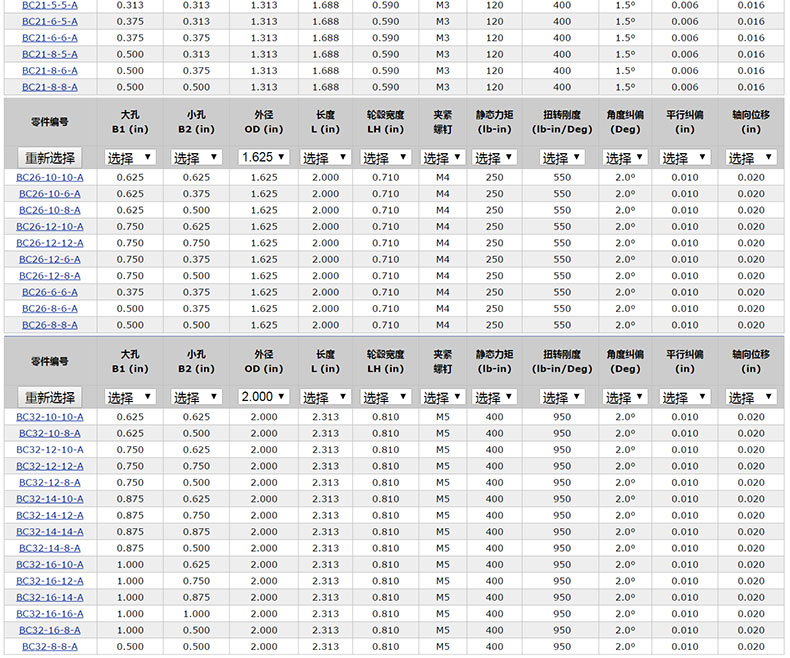The image size is (790, 658).
Task: Click the BC32-14-10-A part number
Action: 50,499
